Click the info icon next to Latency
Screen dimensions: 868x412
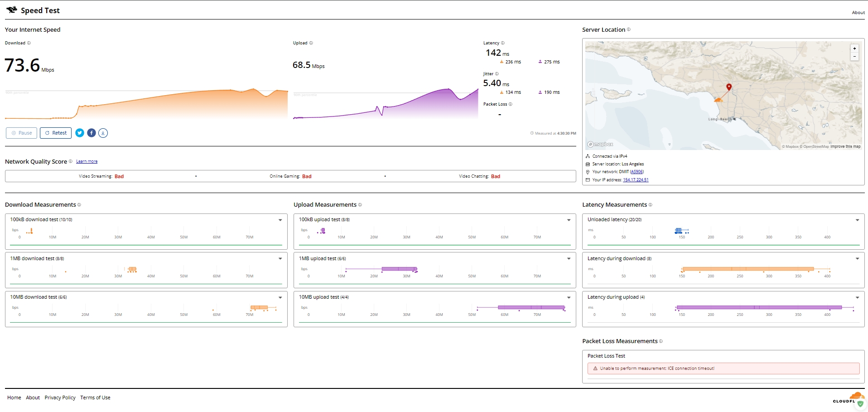(x=502, y=43)
